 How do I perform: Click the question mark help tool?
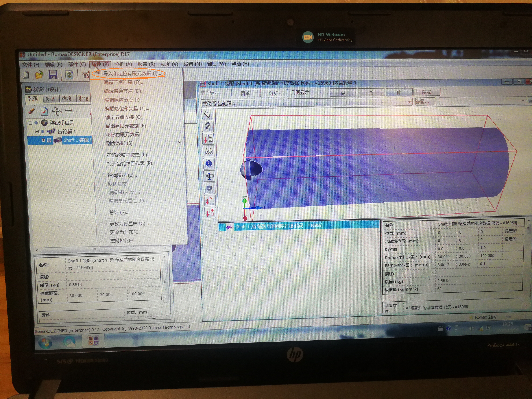(208, 127)
